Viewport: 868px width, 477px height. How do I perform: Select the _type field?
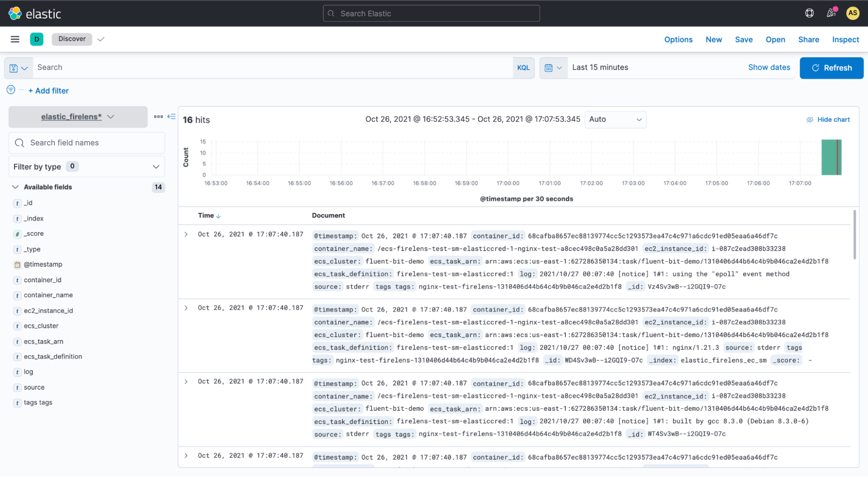pos(32,249)
